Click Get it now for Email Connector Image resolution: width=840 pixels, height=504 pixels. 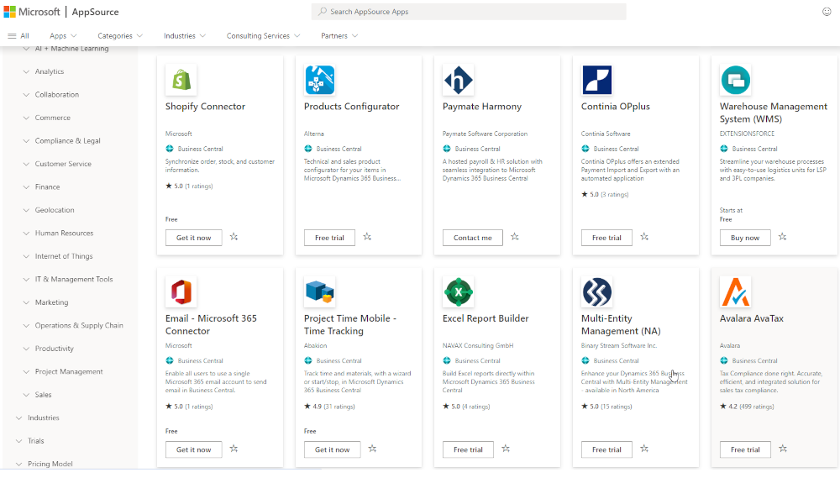click(194, 450)
